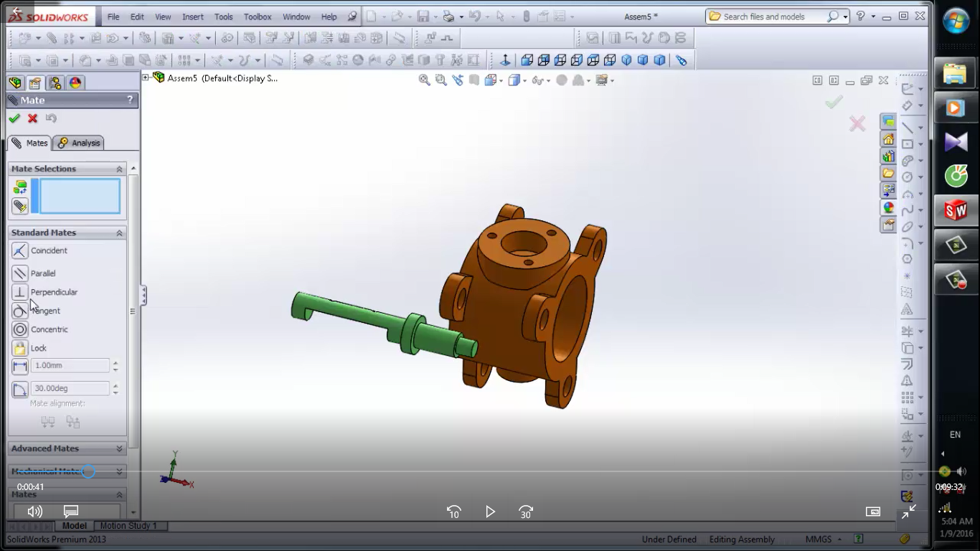Open Mate help question mark
The image size is (980, 551).
point(130,100)
